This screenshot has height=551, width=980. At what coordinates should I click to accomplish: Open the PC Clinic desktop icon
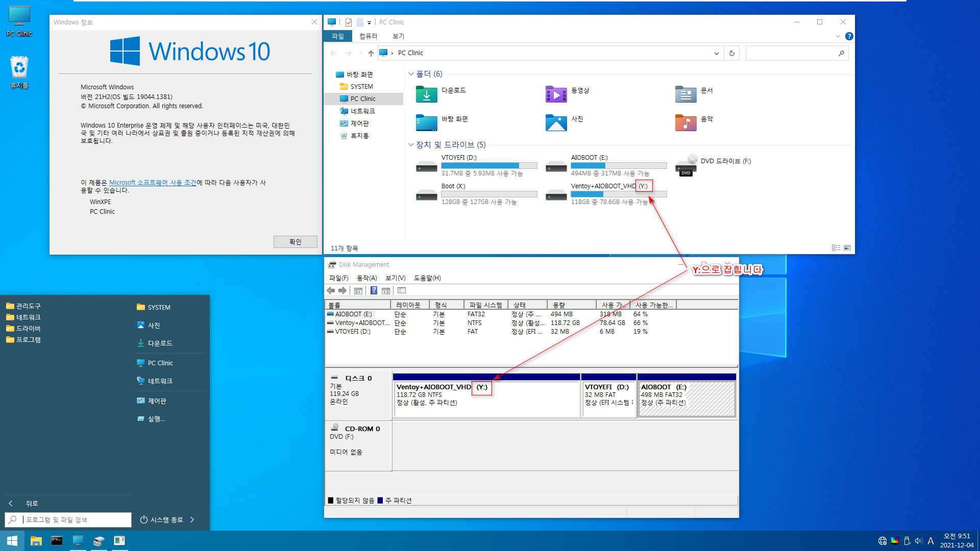pyautogui.click(x=19, y=21)
